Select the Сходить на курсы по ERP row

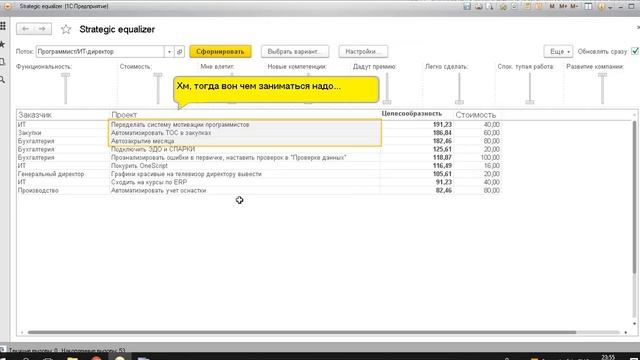[259, 182]
